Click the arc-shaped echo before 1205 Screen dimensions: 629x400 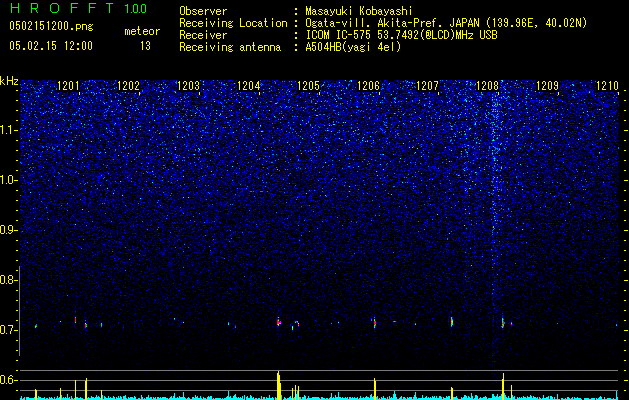coord(295,324)
